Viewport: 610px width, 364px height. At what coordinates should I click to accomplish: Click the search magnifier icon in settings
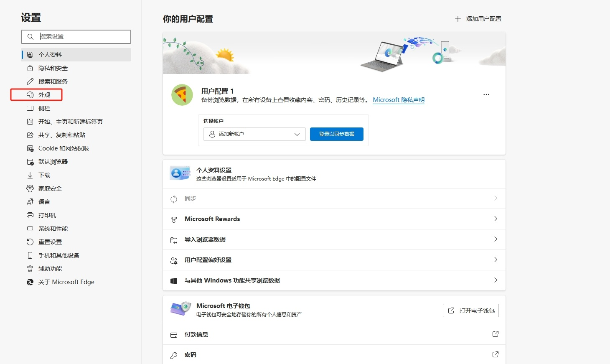(30, 37)
